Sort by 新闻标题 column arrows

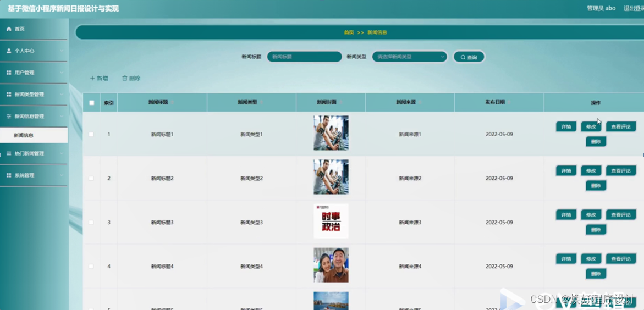click(x=172, y=102)
